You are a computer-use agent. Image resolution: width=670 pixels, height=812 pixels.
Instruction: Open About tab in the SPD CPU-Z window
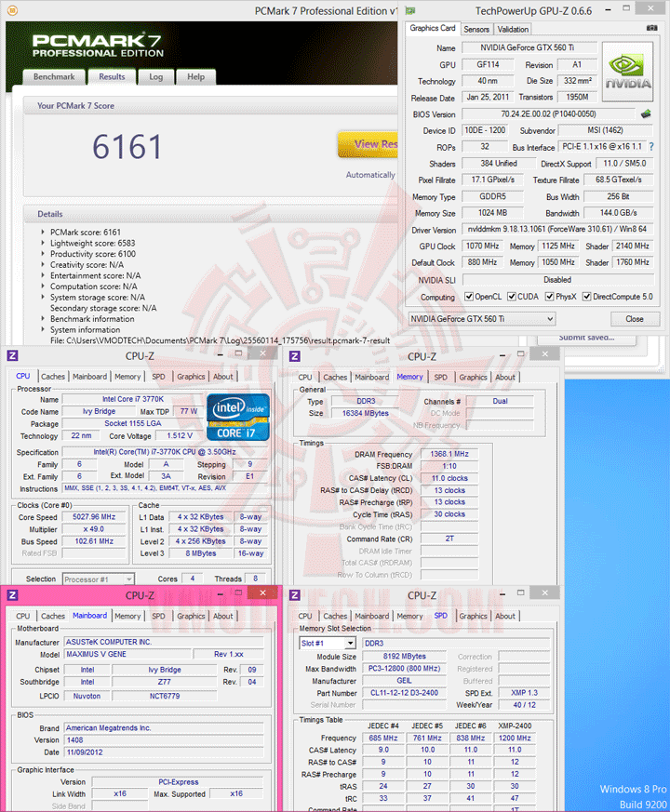click(x=505, y=617)
